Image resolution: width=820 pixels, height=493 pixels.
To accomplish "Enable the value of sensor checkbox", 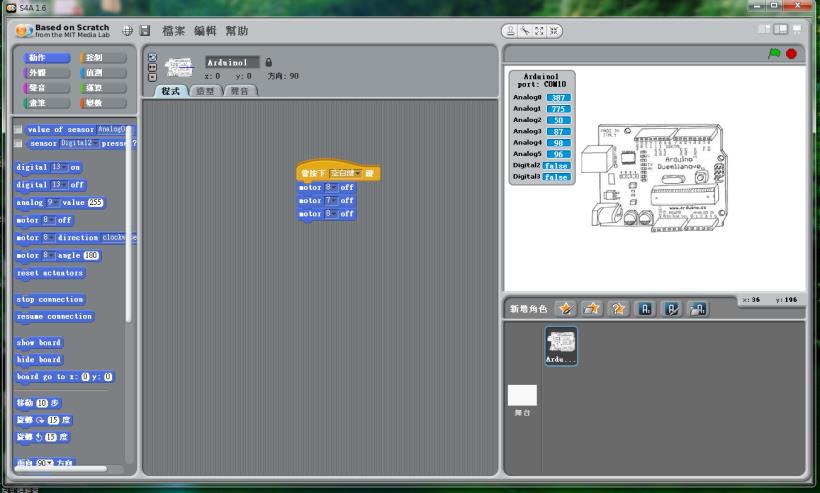I will coord(19,130).
